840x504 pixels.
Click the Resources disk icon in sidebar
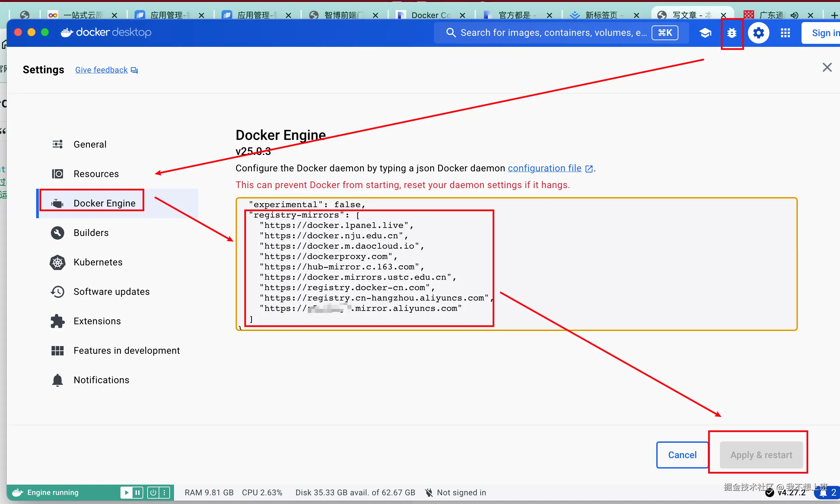[x=57, y=174]
